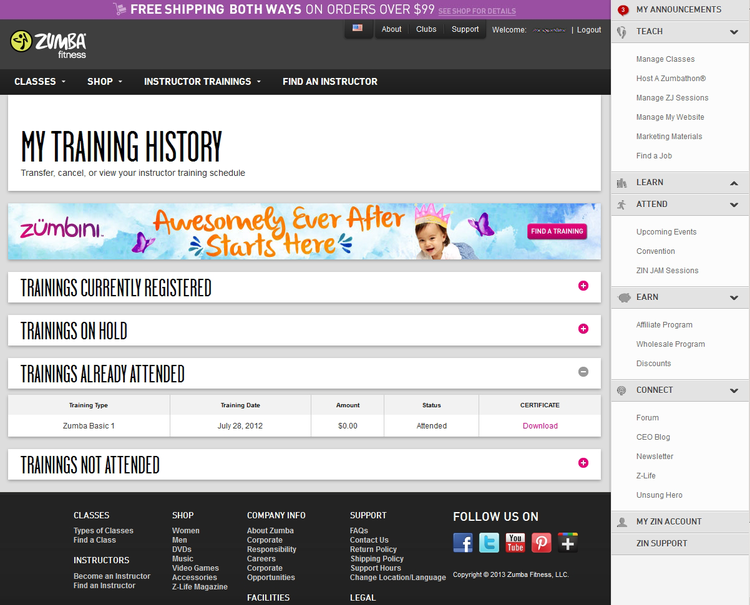Open ZIN Support in the sidebar
The image size is (750, 605).
coord(662,543)
